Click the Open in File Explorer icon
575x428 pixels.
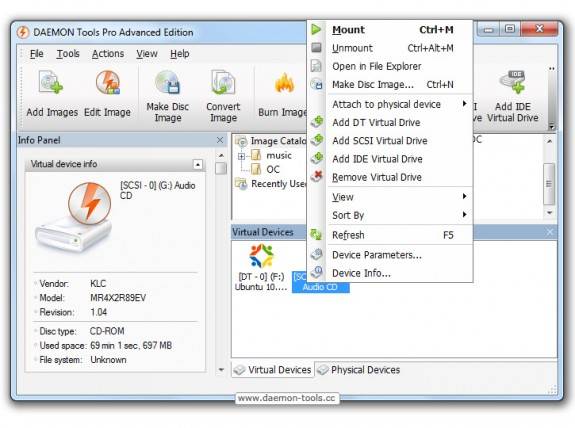[316, 66]
